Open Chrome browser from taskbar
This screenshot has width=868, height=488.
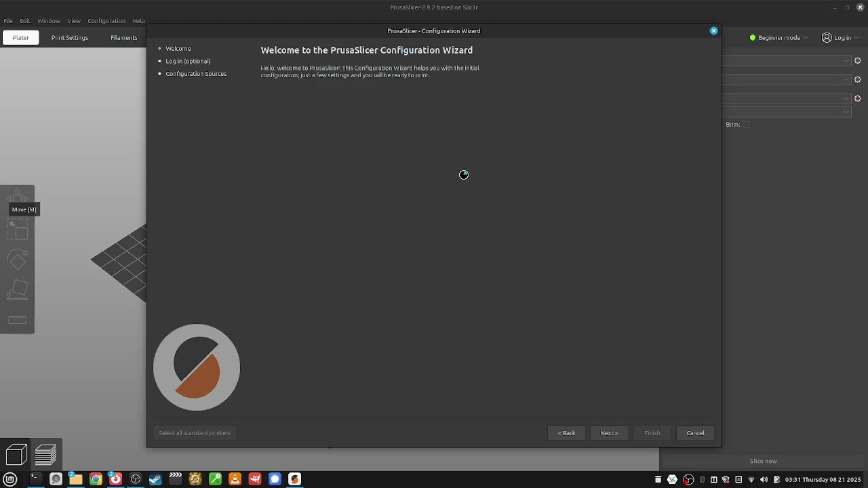click(96, 479)
